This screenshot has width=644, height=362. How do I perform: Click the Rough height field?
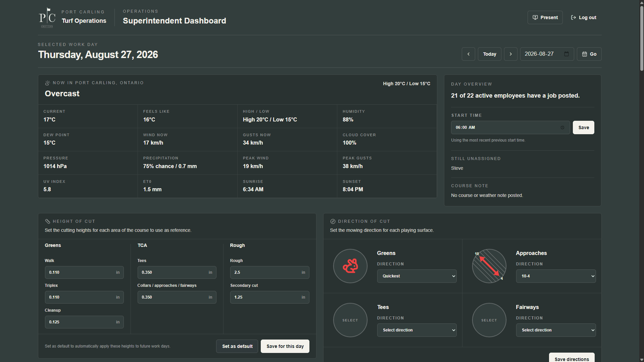click(x=270, y=272)
